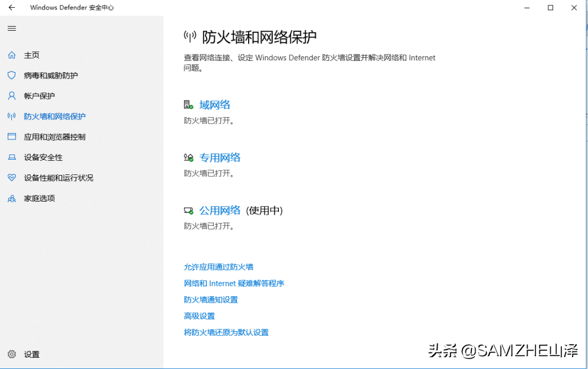The image size is (588, 369).
Task: Click the shield icon for 病毒和威胁防护
Action: (12, 75)
